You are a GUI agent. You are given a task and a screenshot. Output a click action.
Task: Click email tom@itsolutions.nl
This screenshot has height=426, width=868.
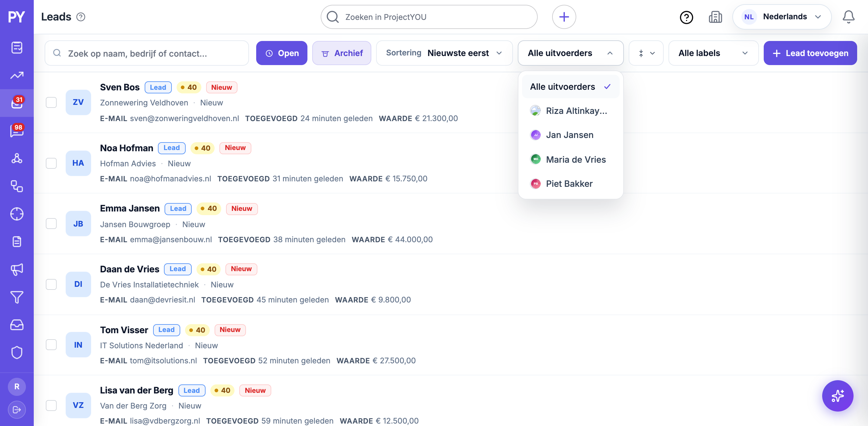[163, 361]
